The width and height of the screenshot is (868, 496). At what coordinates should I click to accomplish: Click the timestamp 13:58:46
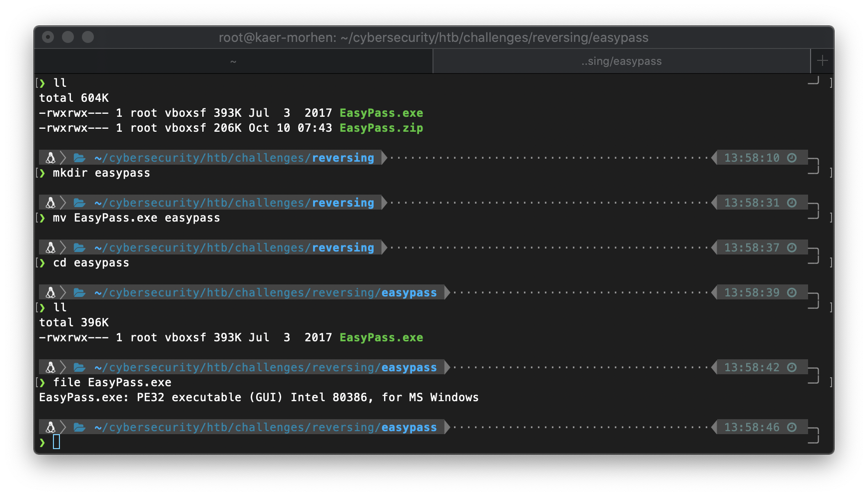tap(752, 427)
